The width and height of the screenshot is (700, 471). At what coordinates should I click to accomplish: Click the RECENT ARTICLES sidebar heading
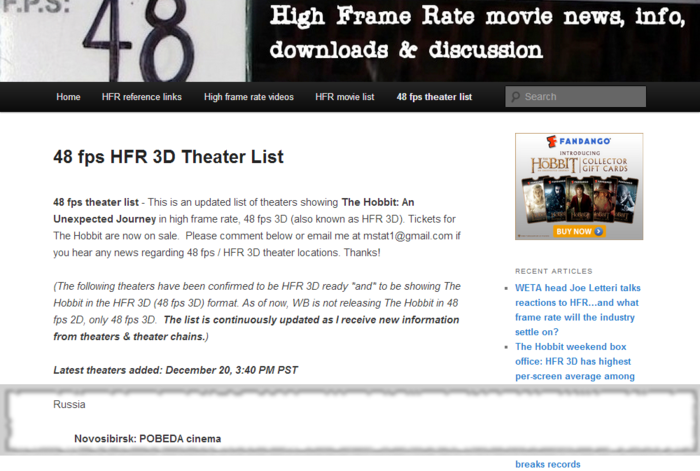coord(554,271)
